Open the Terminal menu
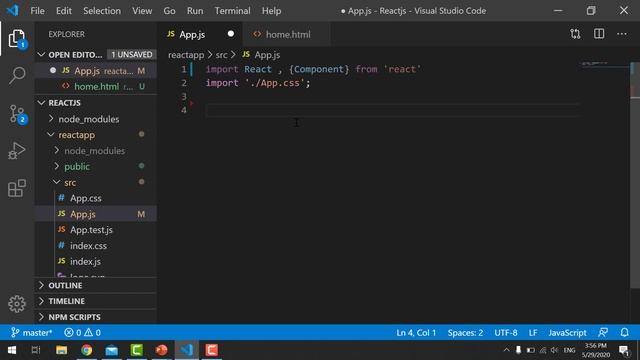640x360 pixels. tap(233, 11)
